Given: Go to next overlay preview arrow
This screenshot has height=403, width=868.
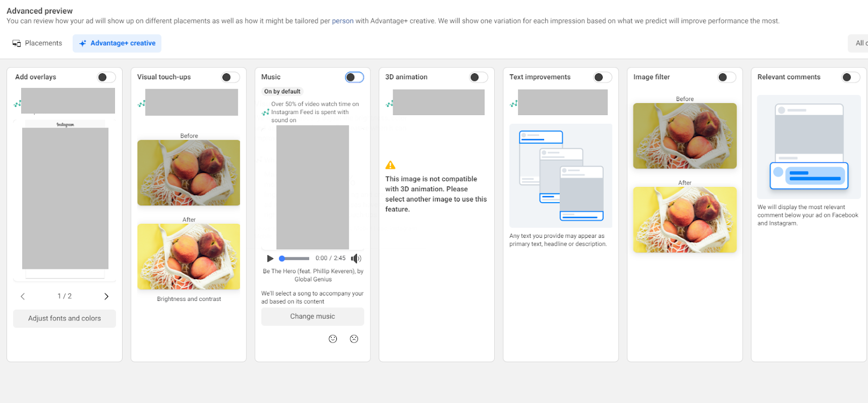Looking at the screenshot, I should tap(106, 297).
